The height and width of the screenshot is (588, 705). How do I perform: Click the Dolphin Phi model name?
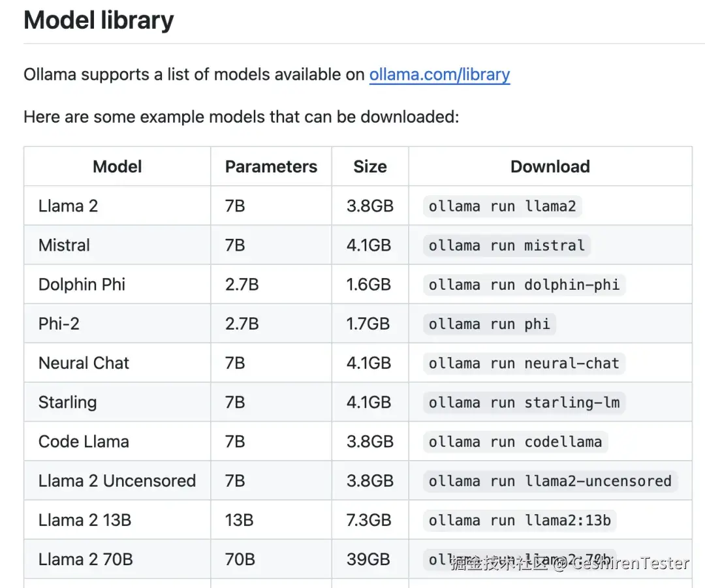[x=82, y=285]
